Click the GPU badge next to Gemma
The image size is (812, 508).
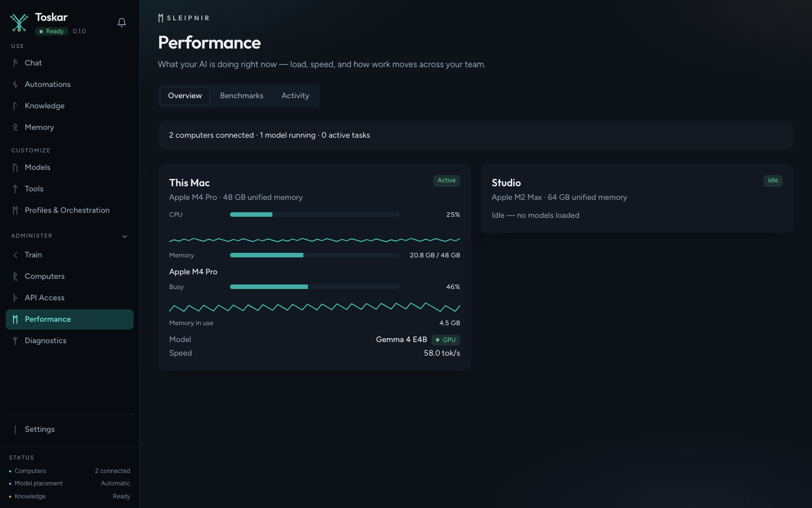[x=446, y=340]
